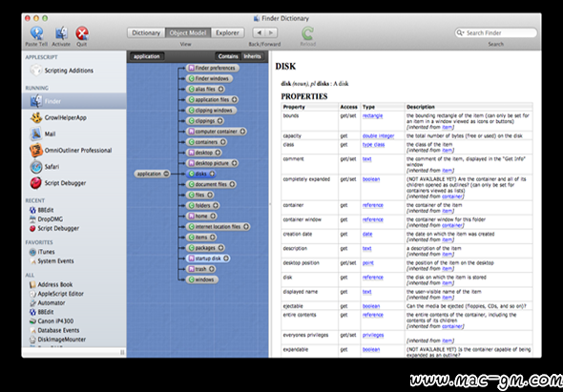Open the point type link
This screenshot has width=563, height=392.
pos(368,263)
